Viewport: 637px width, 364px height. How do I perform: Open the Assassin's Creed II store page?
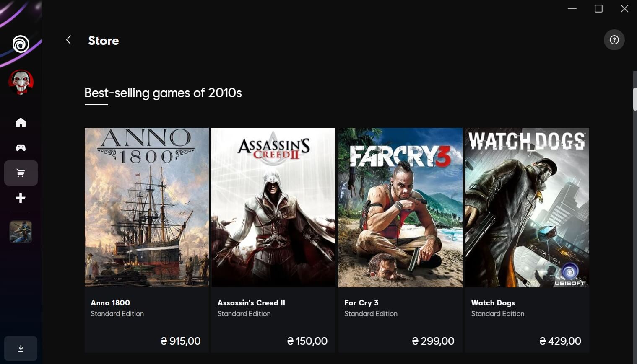click(x=273, y=207)
